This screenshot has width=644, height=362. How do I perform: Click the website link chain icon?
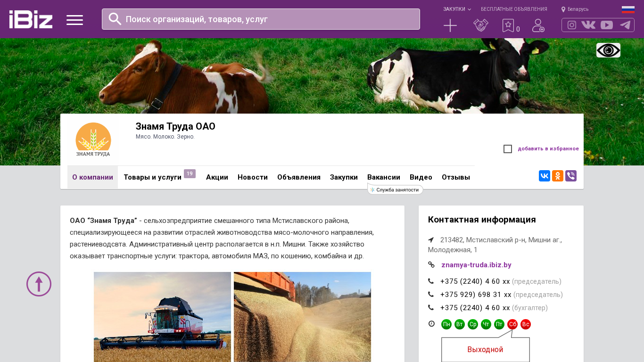(431, 265)
